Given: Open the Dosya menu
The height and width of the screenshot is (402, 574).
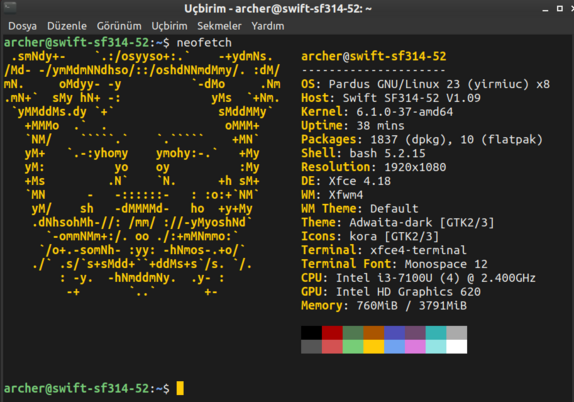Looking at the screenshot, I should [22, 26].
